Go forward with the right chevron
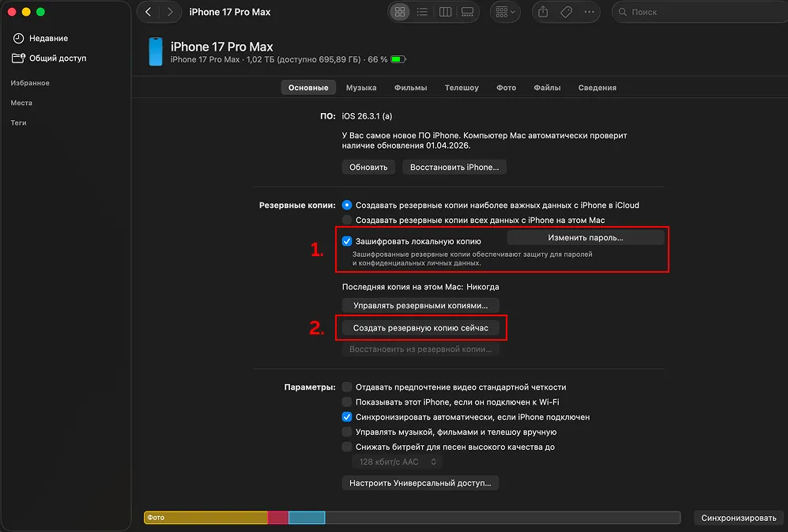This screenshot has width=788, height=532. coord(171,12)
